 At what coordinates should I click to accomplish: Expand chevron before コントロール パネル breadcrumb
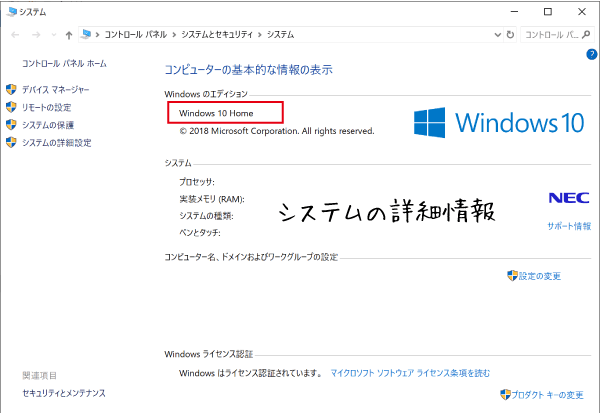click(98, 35)
